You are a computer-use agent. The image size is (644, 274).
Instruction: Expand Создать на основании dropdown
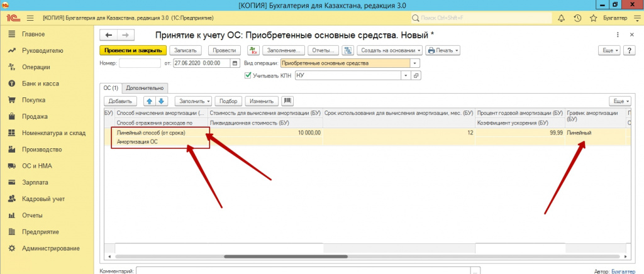tap(389, 50)
